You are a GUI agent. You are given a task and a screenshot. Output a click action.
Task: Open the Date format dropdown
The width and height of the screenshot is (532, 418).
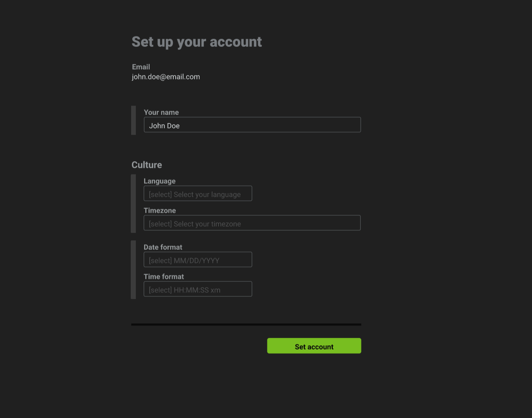tap(198, 260)
